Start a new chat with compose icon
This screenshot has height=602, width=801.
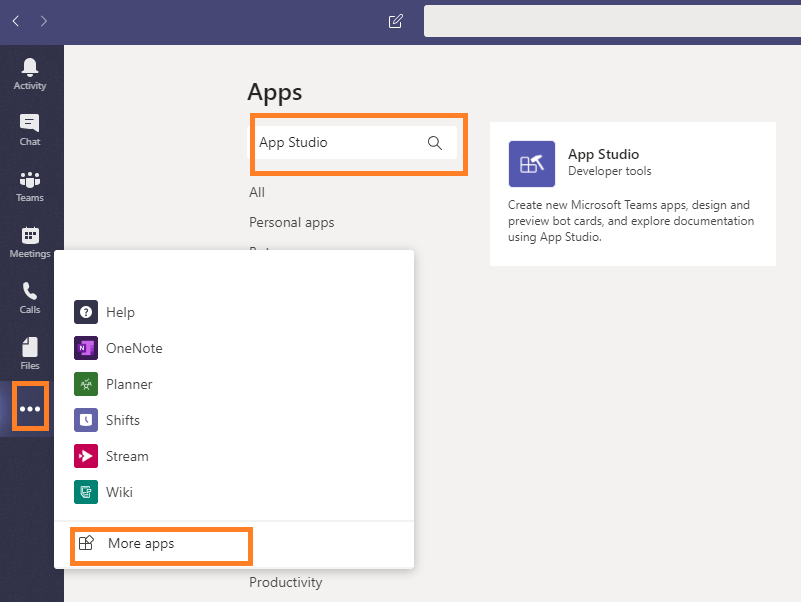(395, 21)
